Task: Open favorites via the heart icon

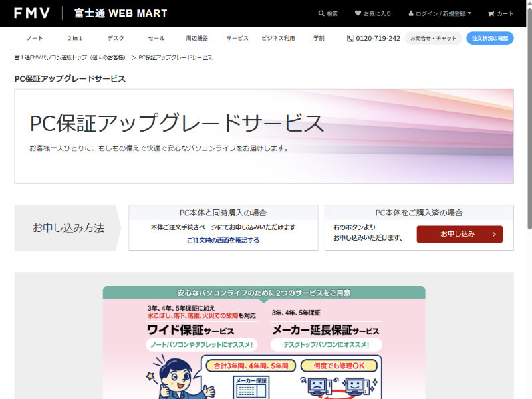Action: pyautogui.click(x=358, y=13)
